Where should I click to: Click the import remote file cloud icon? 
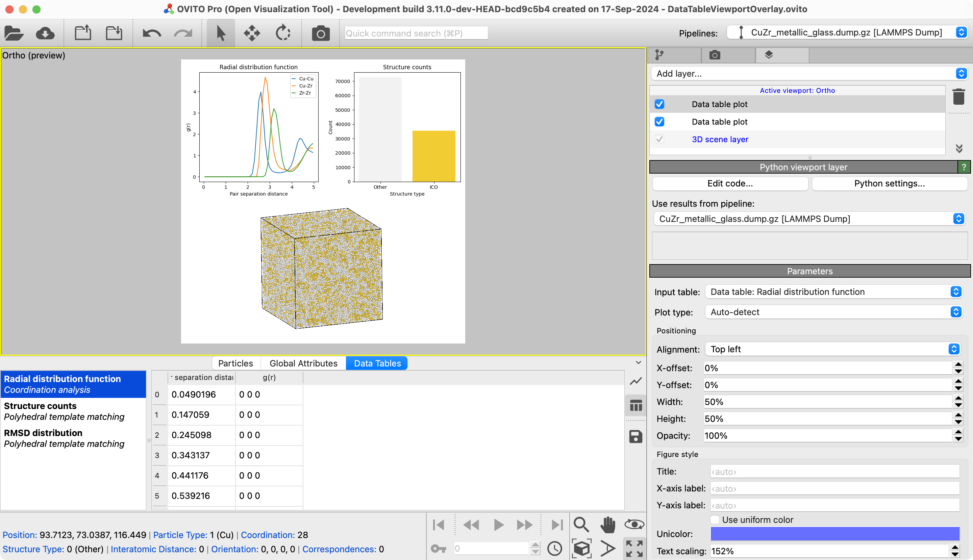tap(45, 33)
